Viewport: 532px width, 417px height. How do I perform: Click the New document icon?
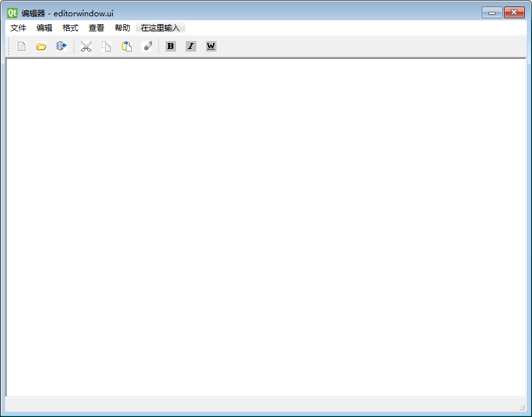pyautogui.click(x=22, y=46)
